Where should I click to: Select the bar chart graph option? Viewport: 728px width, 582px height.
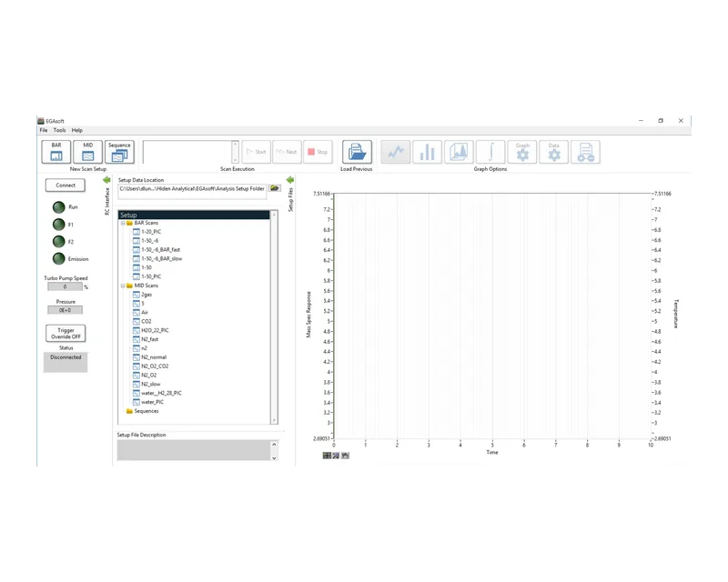click(427, 152)
